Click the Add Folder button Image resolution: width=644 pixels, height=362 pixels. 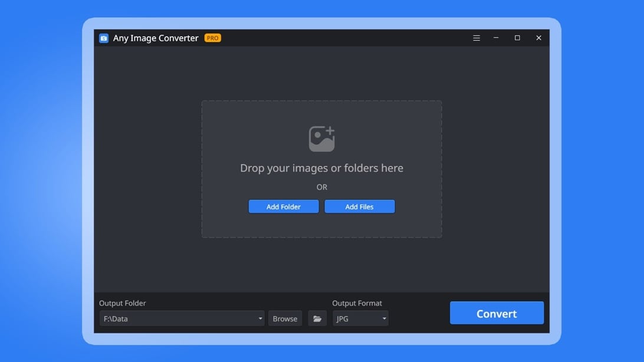coord(284,206)
